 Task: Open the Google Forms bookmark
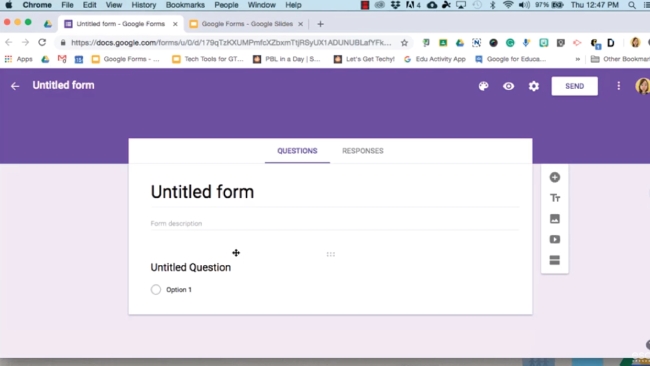pyautogui.click(x=126, y=59)
